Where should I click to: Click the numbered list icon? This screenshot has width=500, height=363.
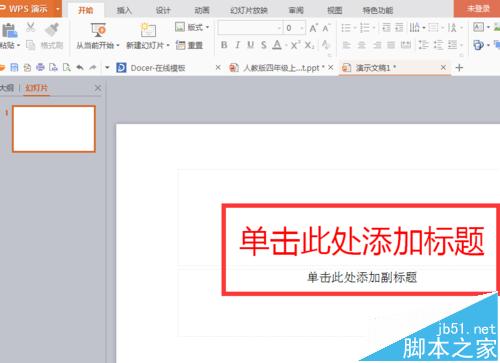click(365, 28)
